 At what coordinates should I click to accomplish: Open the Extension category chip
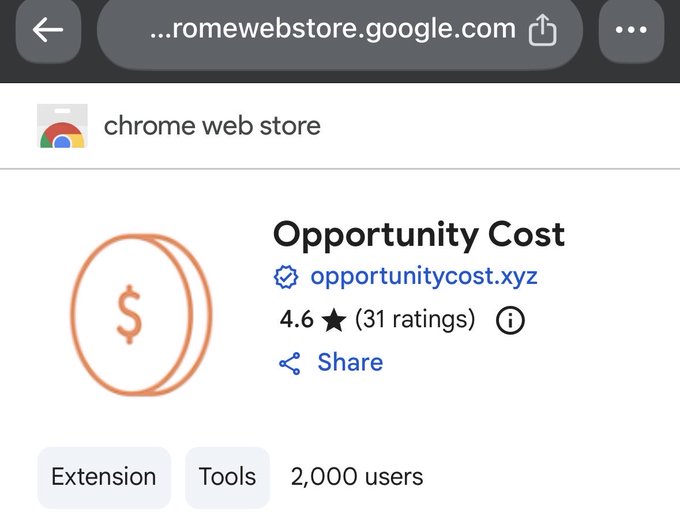pyautogui.click(x=104, y=477)
